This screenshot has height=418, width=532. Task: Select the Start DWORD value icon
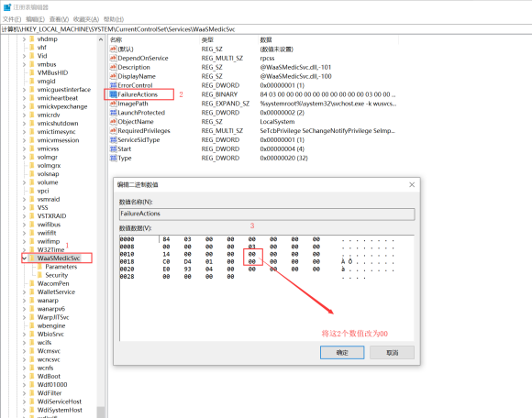113,148
